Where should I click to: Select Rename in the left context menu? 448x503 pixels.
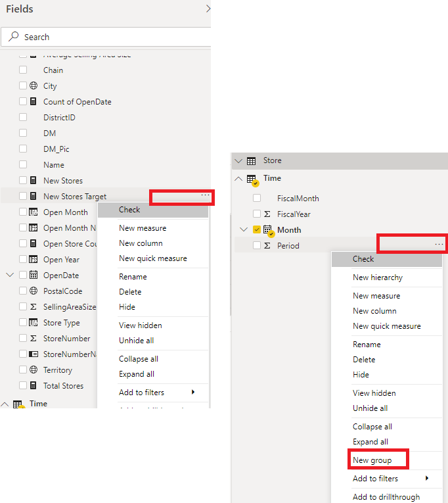(133, 277)
